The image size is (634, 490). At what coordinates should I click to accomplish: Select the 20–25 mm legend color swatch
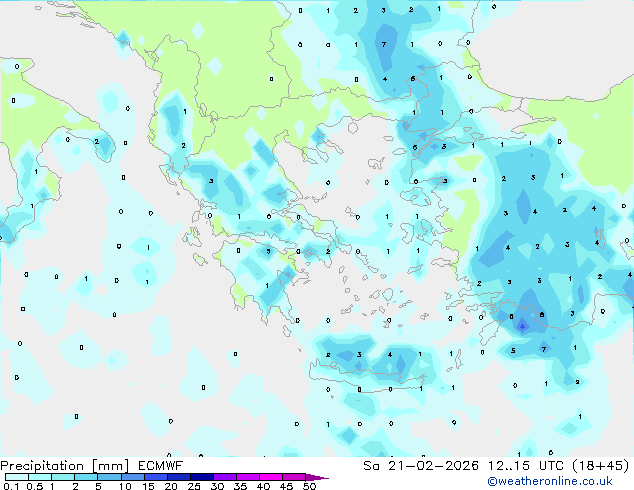point(179,477)
